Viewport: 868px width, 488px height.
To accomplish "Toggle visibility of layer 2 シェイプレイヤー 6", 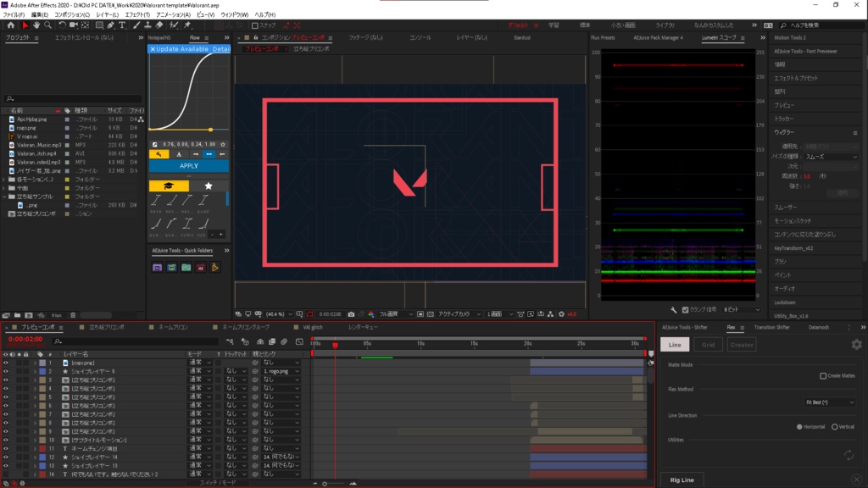I will pos(6,371).
